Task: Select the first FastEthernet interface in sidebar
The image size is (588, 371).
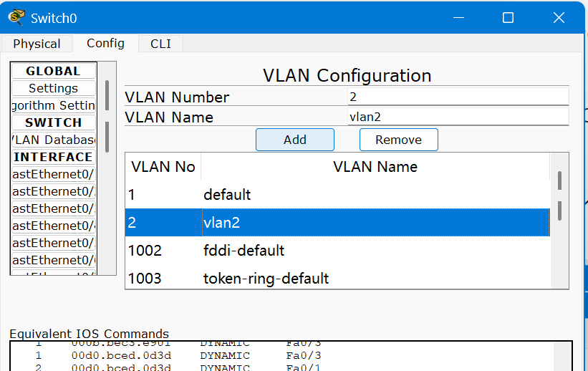Action: pyautogui.click(x=53, y=174)
